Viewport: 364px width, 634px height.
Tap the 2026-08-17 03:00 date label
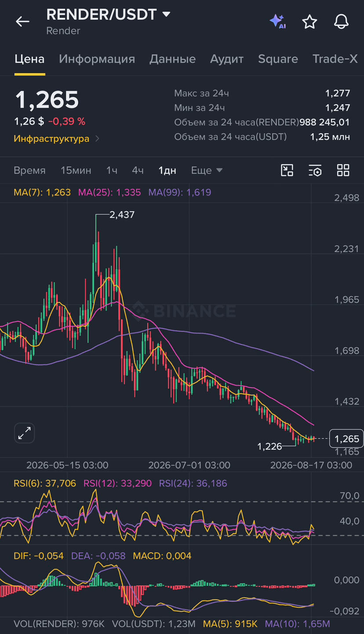coord(311,465)
